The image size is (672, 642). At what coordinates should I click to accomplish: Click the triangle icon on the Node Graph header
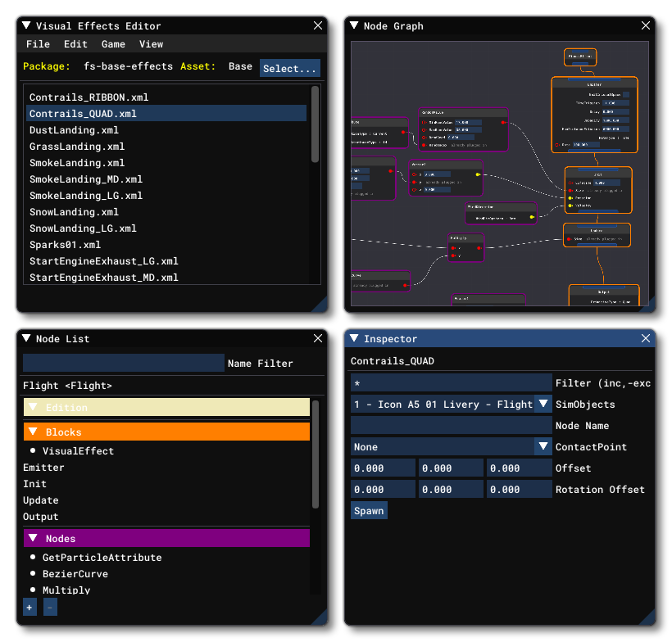(355, 25)
